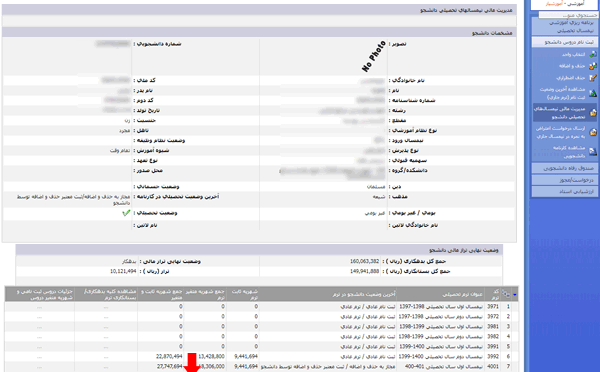600x372 pixels.
Task: Click total credit value 149,941,888
Action: pos(365,271)
